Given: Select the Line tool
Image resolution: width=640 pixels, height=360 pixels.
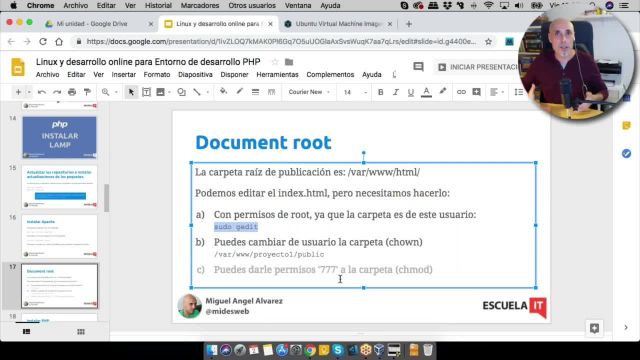Looking at the screenshot, I should tap(197, 92).
